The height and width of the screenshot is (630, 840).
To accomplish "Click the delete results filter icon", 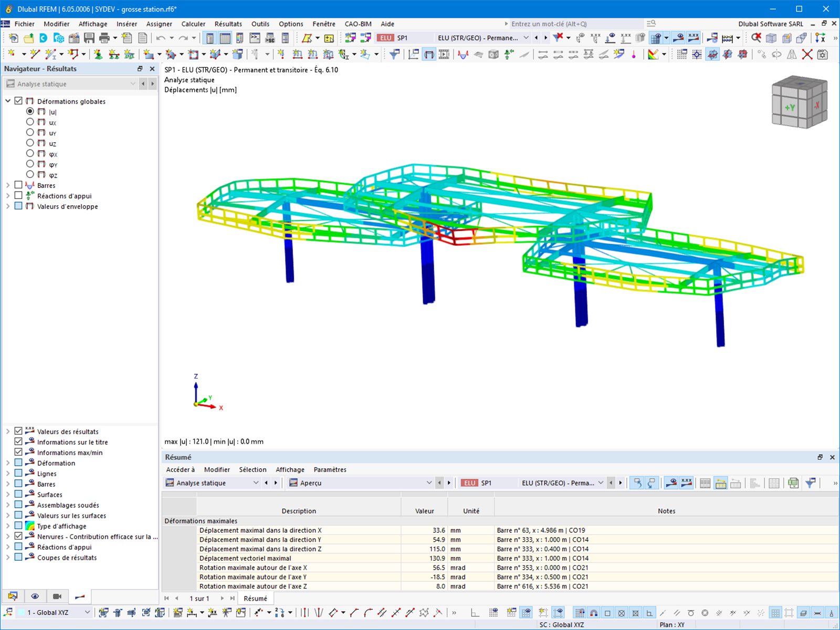I will tap(558, 37).
